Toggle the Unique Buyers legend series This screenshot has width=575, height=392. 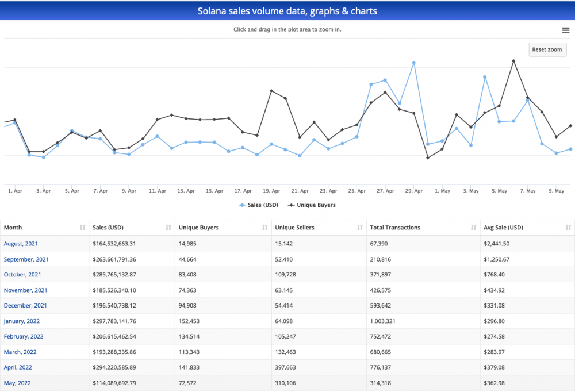312,205
